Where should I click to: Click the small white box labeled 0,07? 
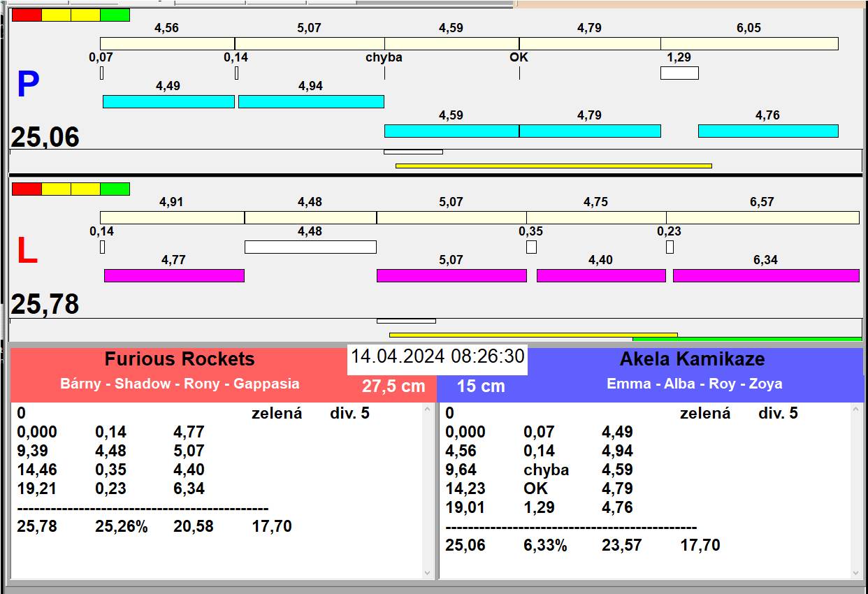point(101,73)
